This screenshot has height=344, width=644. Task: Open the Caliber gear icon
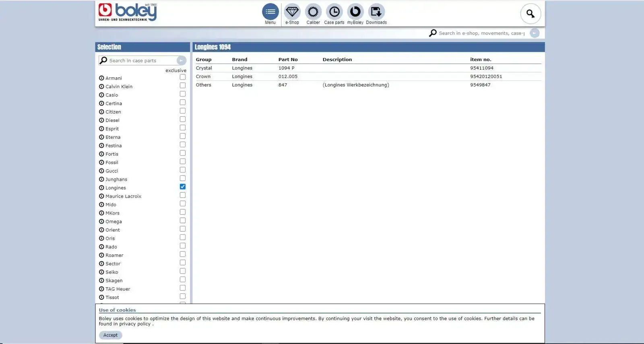(x=313, y=12)
